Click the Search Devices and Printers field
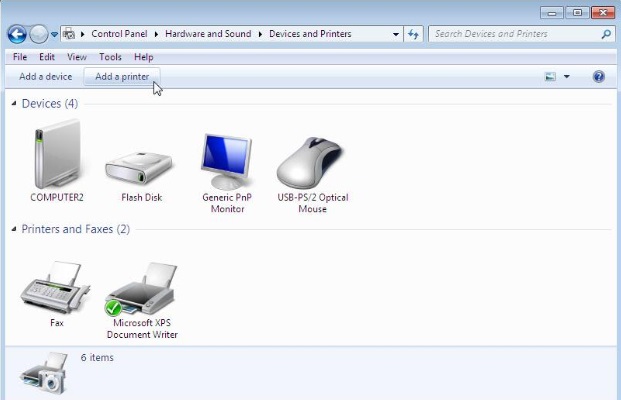This screenshot has height=400, width=621. click(x=515, y=34)
